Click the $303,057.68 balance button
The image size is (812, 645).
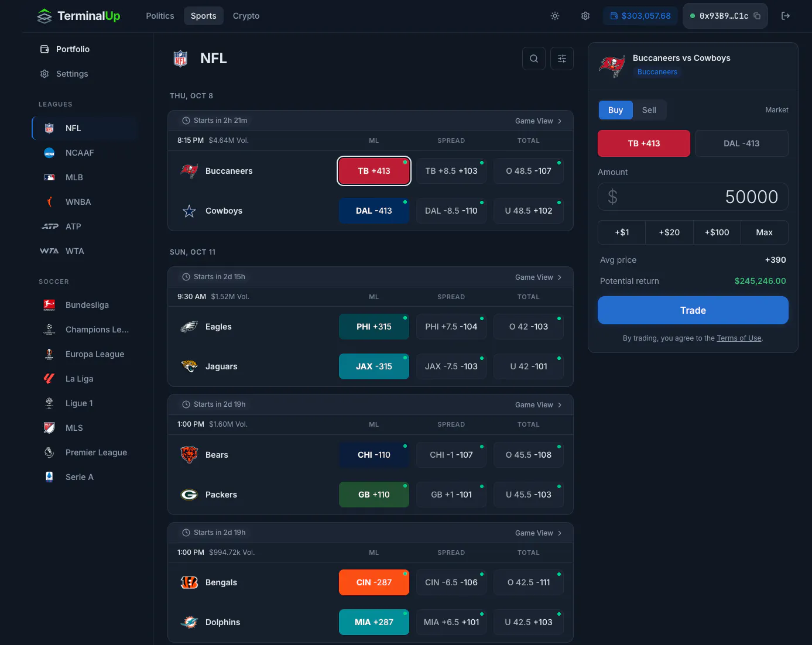coord(640,16)
